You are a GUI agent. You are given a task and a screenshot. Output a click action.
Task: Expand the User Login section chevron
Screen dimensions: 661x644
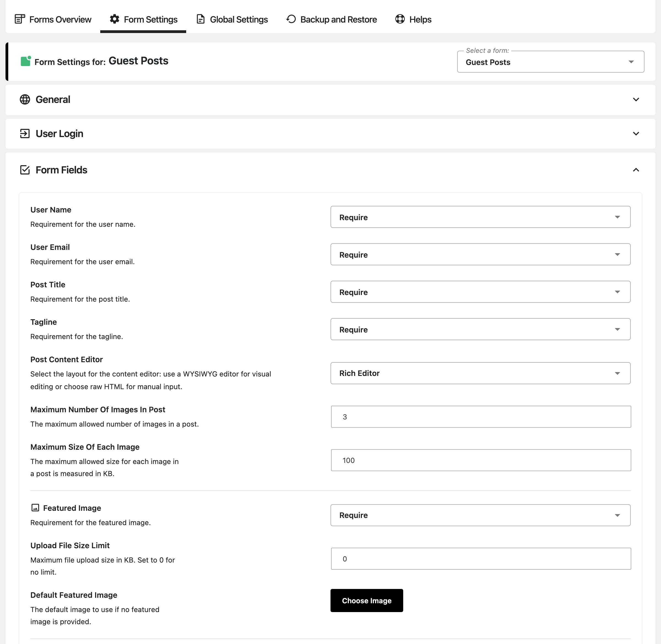pos(636,133)
